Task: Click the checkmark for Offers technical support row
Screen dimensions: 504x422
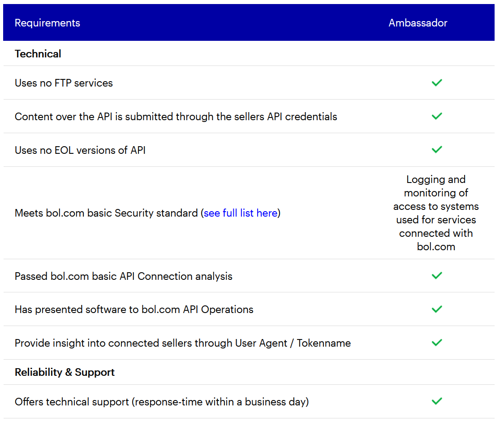Action: pyautogui.click(x=436, y=401)
